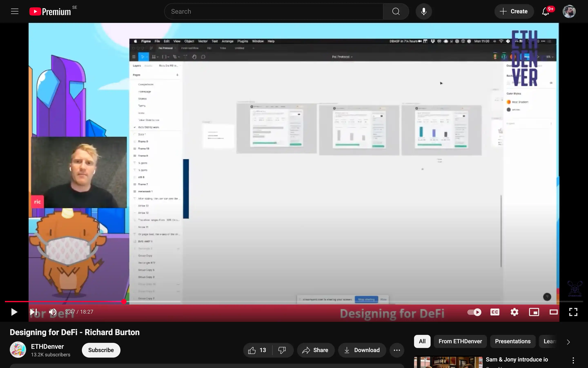Open Sam & Jony introduce io video
This screenshot has height=368, width=588.
tap(517, 359)
